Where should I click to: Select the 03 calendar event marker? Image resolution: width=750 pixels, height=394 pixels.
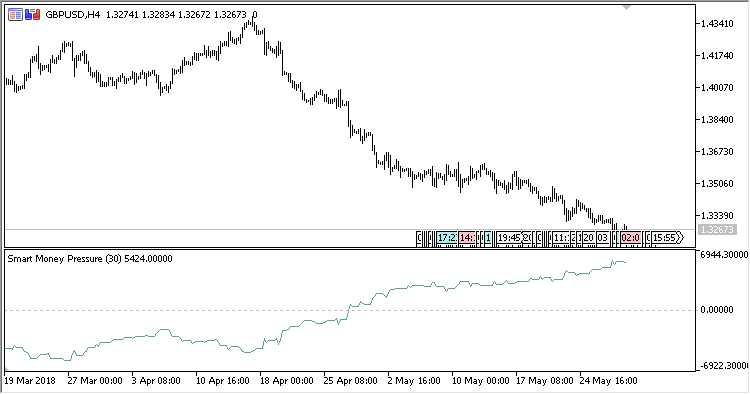[x=603, y=238]
